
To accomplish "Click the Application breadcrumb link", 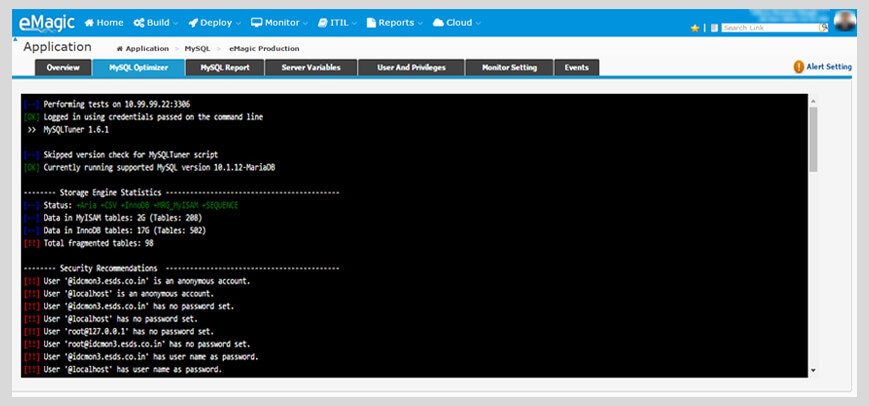I will tap(147, 49).
